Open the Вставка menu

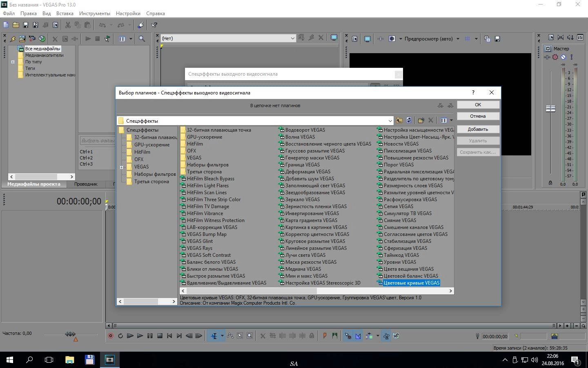click(x=65, y=13)
